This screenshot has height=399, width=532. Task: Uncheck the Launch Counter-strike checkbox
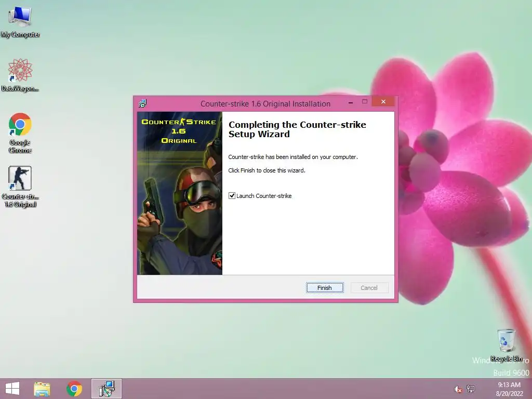(232, 196)
